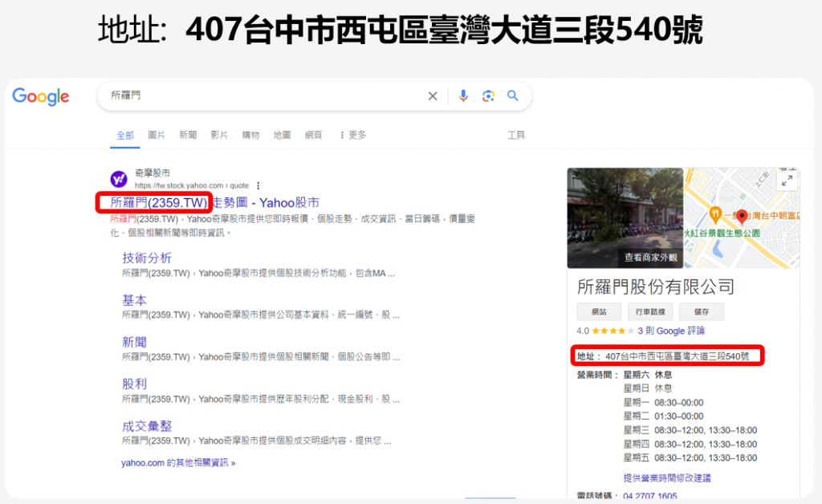
Task: Switch to the 購物 tab
Action: click(x=250, y=135)
